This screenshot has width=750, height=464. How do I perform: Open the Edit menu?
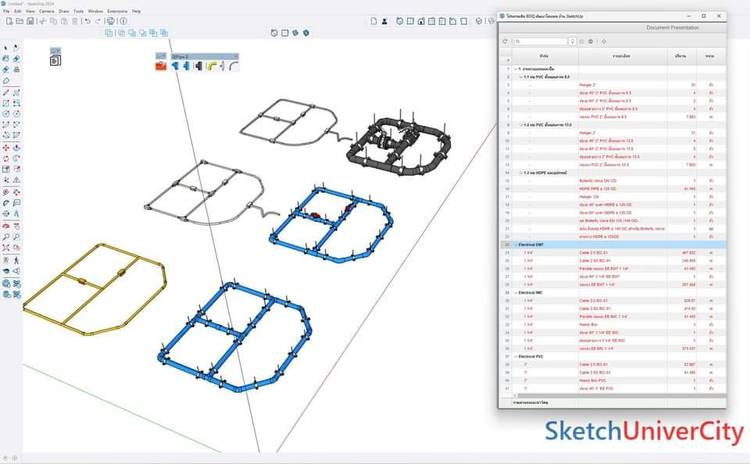[x=18, y=11]
